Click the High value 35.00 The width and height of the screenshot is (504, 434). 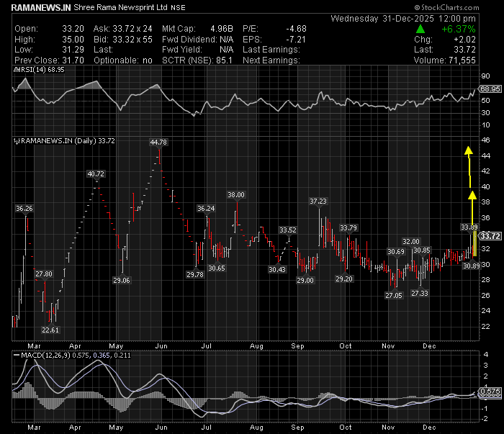tap(73, 40)
